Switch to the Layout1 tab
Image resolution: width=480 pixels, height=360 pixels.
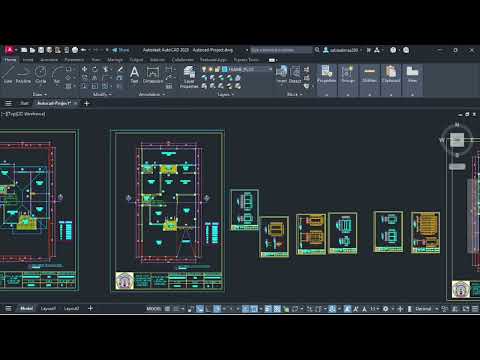48,309
